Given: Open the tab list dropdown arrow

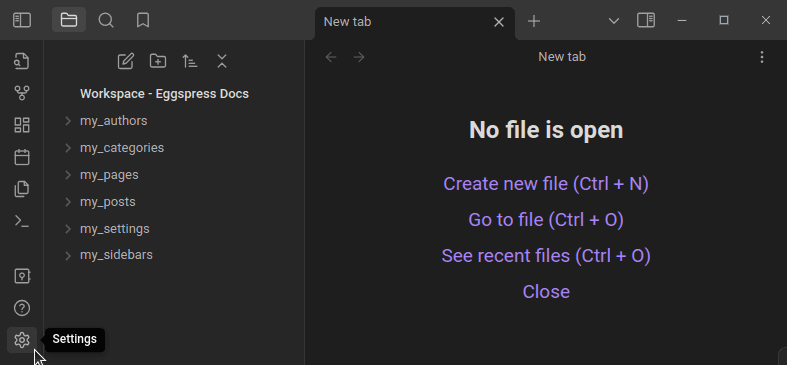Looking at the screenshot, I should click(x=613, y=21).
